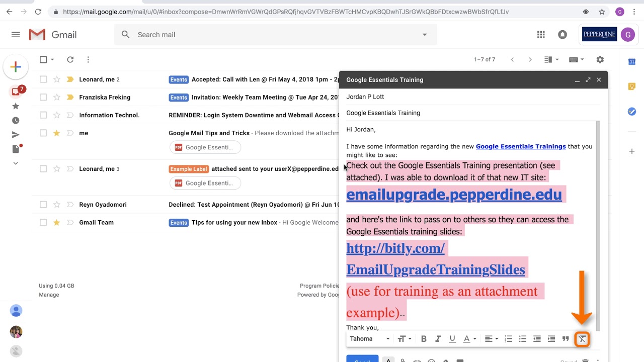Open notifications bell icon
644x362 pixels.
pos(562,35)
